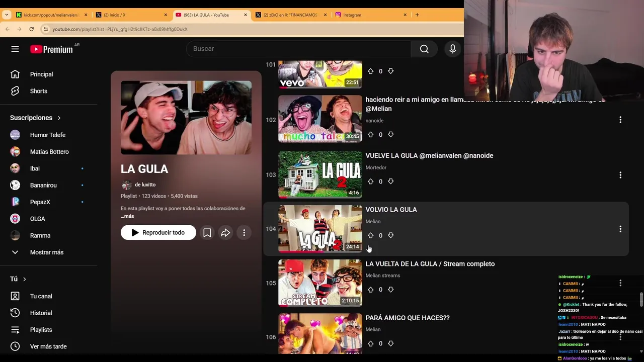
Task: Open LA VUELTA DE LA GULA stream title
Action: click(x=430, y=264)
